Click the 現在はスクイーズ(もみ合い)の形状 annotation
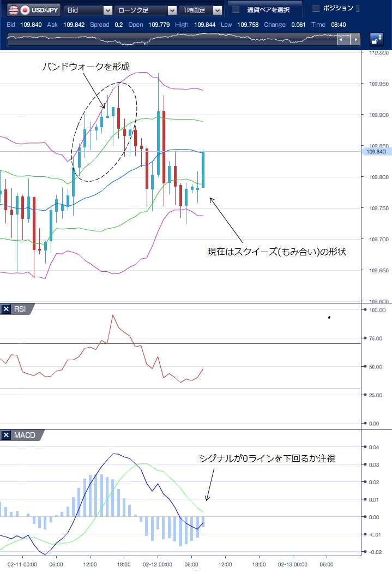Screen dimensions: 392x572 pyautogui.click(x=277, y=252)
